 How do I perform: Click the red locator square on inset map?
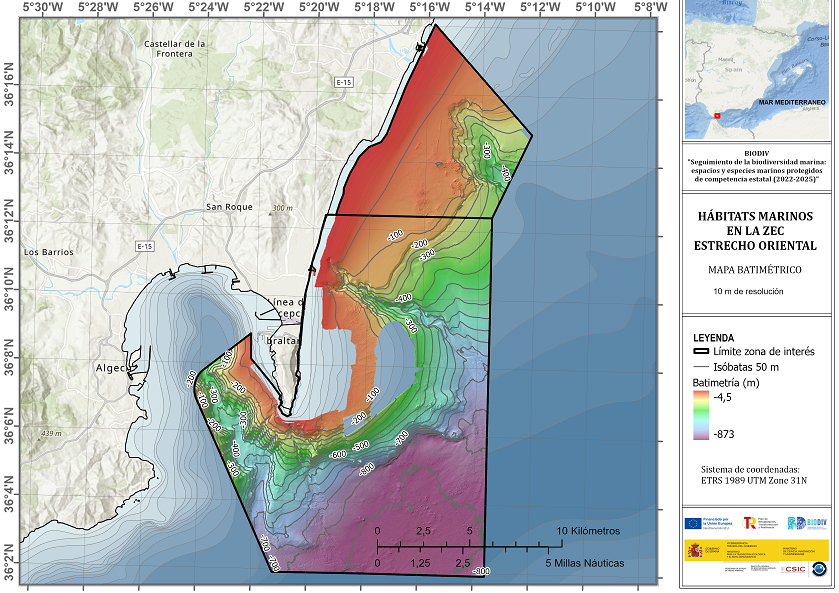point(717,116)
